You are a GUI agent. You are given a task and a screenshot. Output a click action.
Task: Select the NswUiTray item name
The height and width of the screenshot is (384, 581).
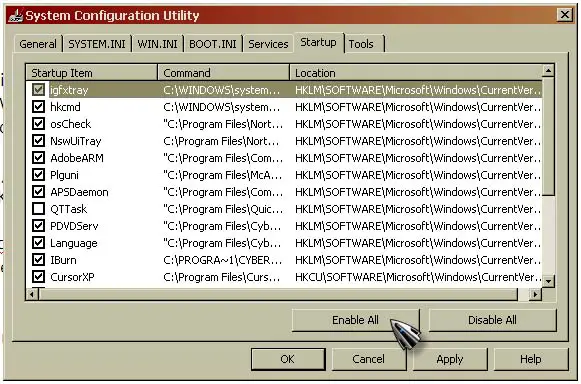(x=76, y=141)
